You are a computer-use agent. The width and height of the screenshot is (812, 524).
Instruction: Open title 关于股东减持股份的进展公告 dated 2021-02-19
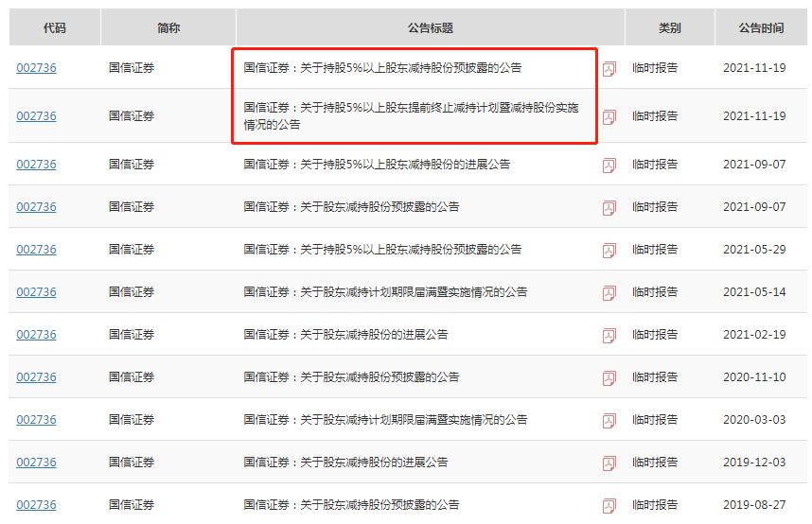tap(346, 335)
